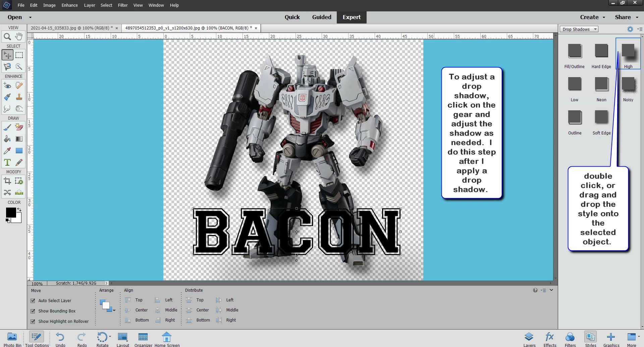Click the black foreground color swatch
The width and height of the screenshot is (644, 347).
point(10,212)
